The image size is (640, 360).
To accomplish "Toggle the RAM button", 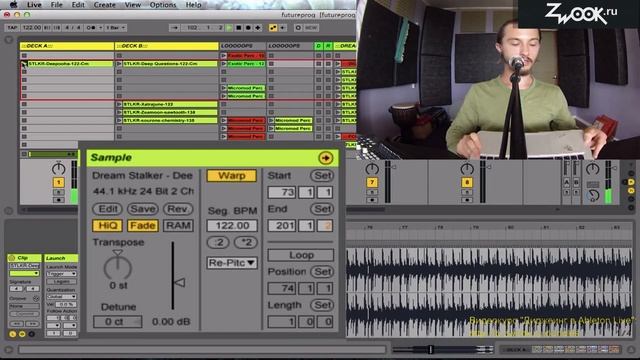I will click(178, 226).
